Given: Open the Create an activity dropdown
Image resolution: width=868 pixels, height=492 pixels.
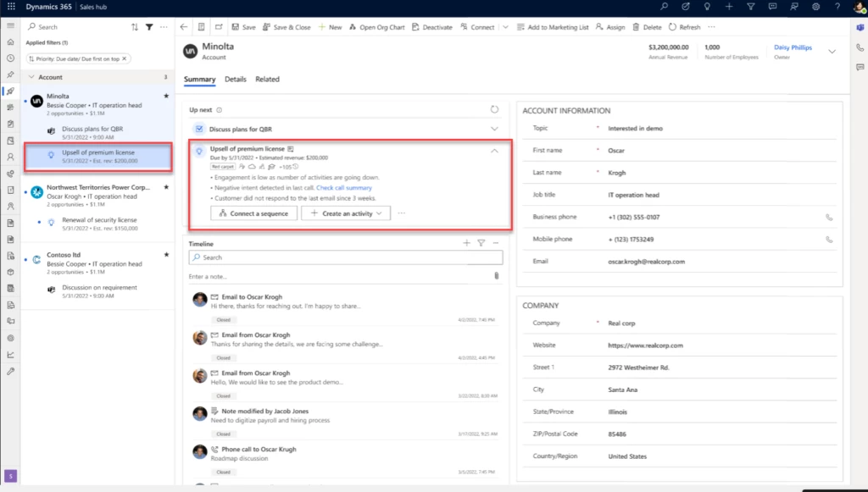Looking at the screenshot, I should pos(380,213).
